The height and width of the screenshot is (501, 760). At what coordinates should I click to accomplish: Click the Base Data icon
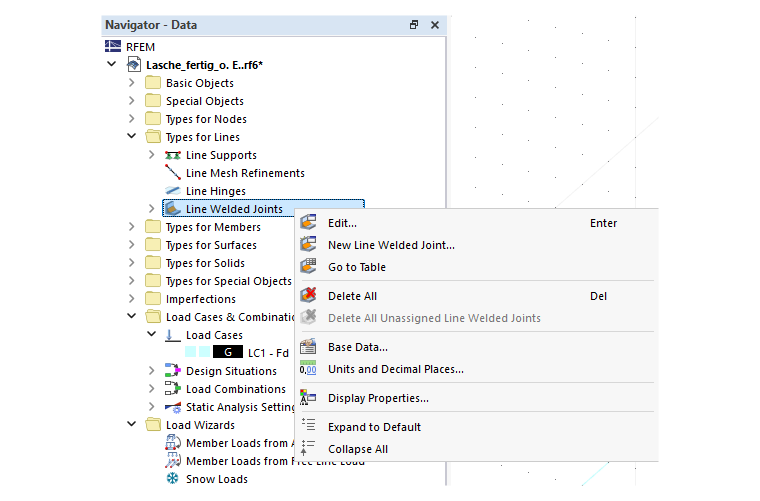(x=308, y=346)
